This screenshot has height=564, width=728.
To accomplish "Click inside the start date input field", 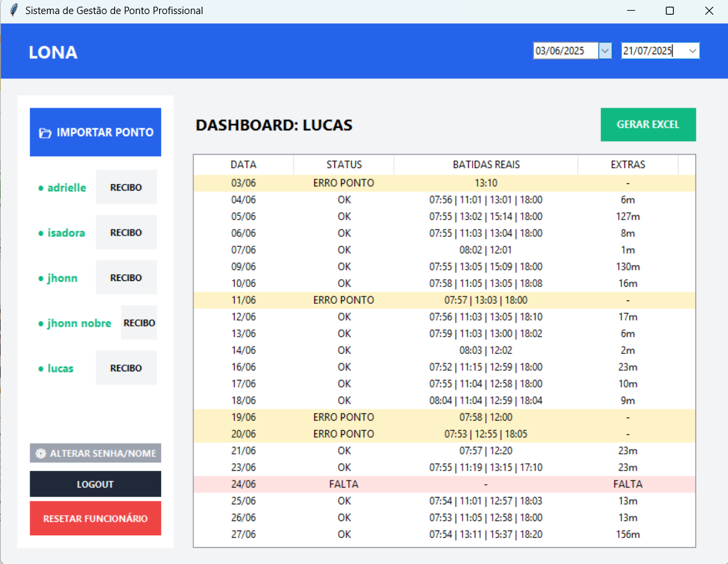I will coord(565,51).
